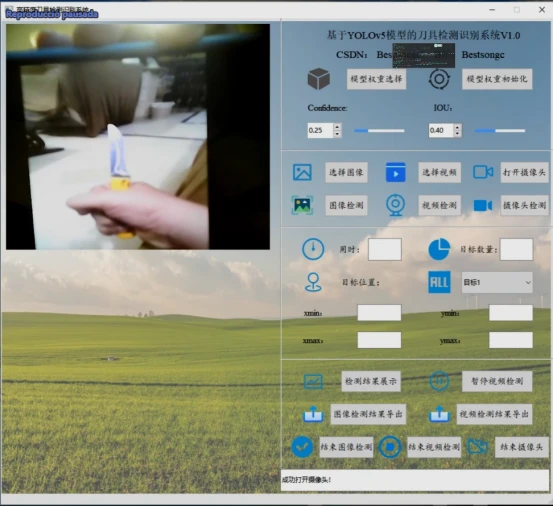This screenshot has width=554, height=507.
Task: Click the target-shaped model initialization icon
Action: tap(439, 79)
